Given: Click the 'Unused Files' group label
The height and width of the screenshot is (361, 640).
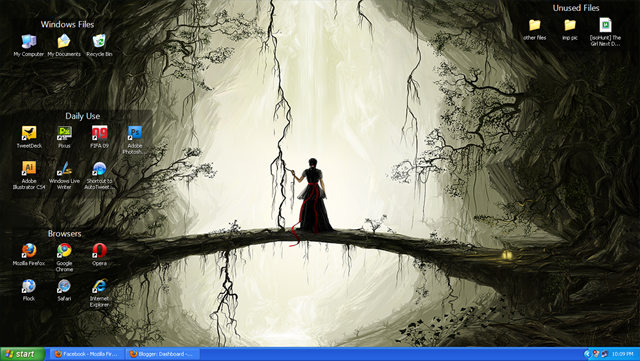Looking at the screenshot, I should point(576,8).
